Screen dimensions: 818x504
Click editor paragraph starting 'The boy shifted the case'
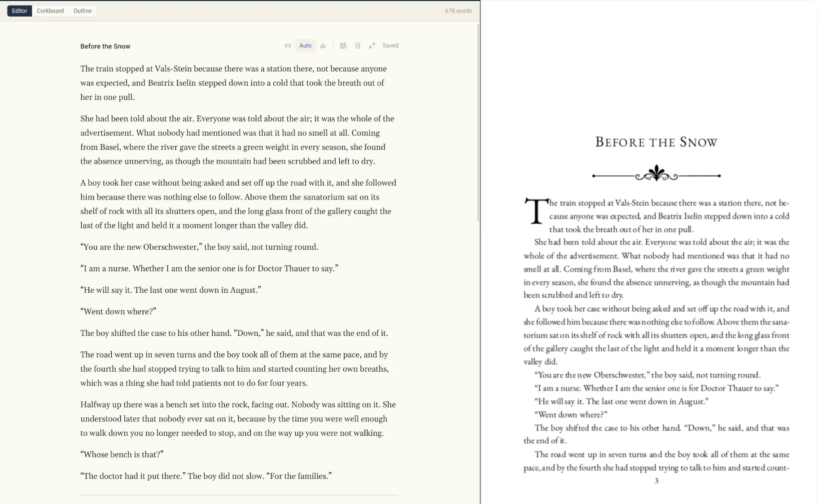point(234,333)
